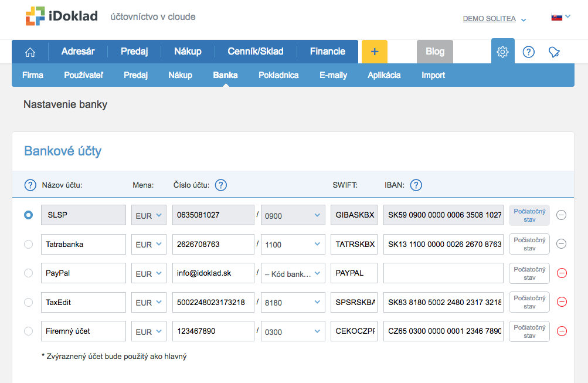
Task: Set Tatrabanka as the main account
Action: pos(28,245)
